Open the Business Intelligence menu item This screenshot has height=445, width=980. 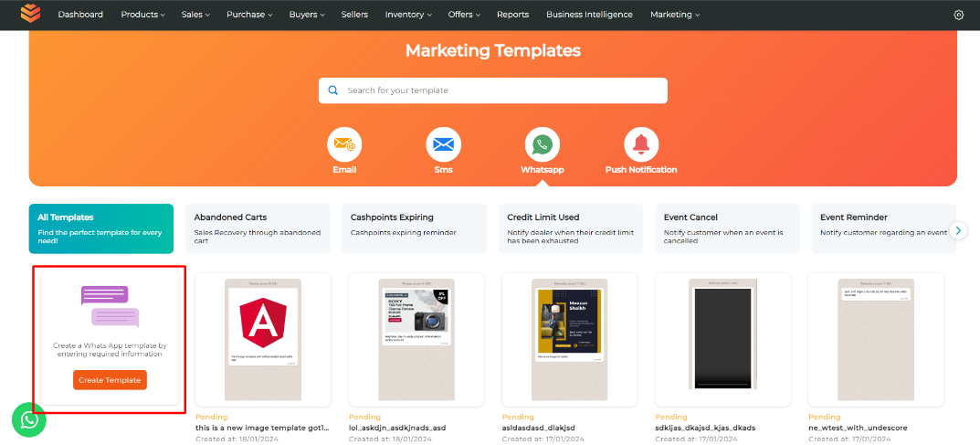tap(589, 15)
